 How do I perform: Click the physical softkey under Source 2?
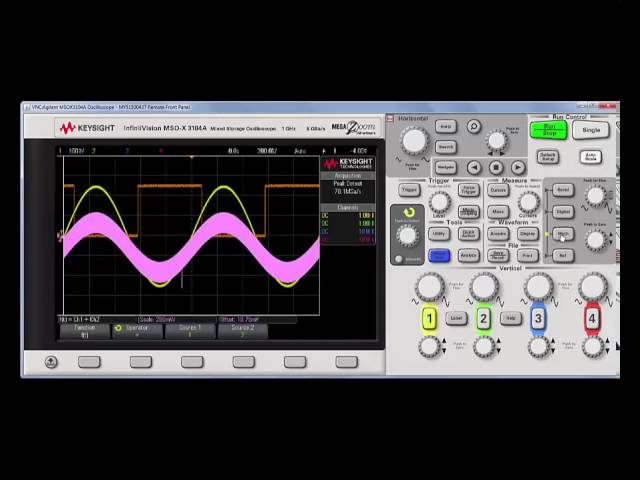tap(244, 362)
